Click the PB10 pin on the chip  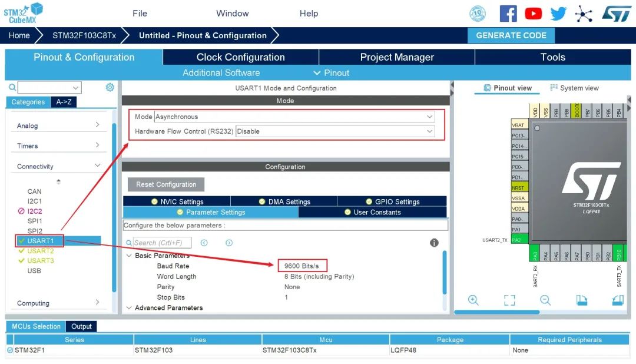click(x=618, y=253)
